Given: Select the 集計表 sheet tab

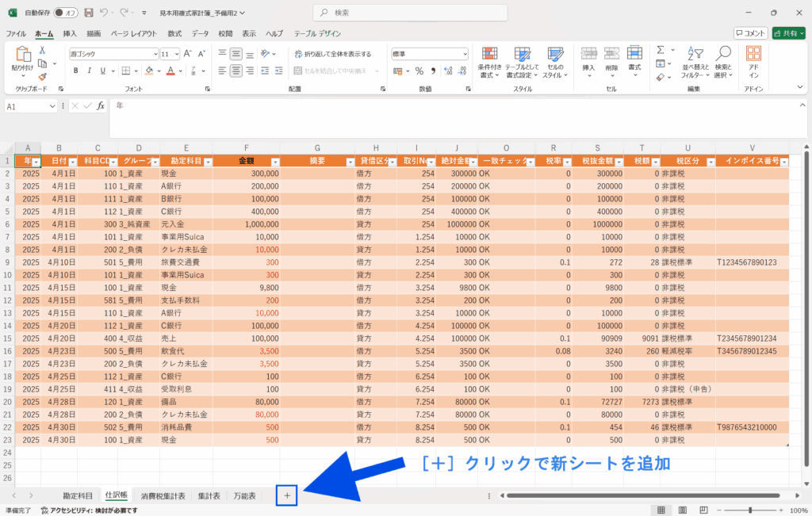Looking at the screenshot, I should coord(209,496).
